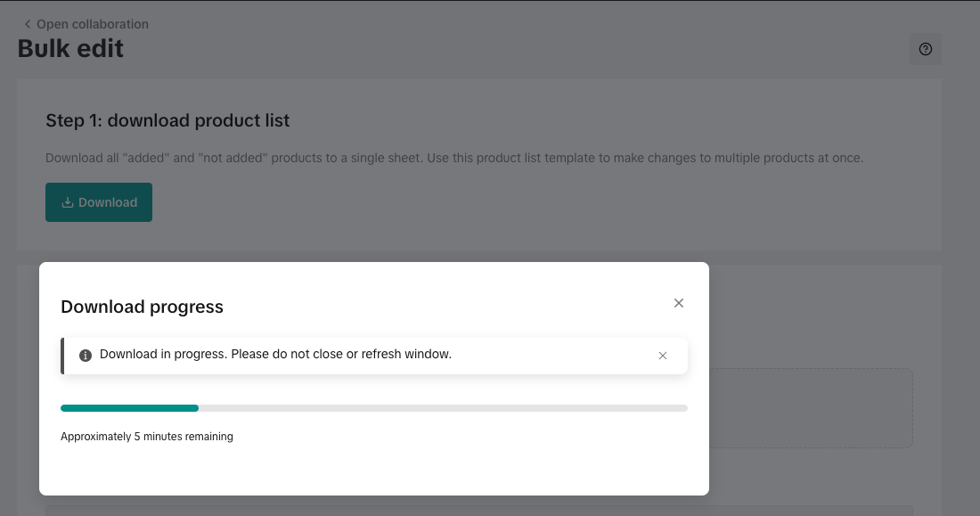Click the dark left edge of the alert banner
The width and height of the screenshot is (980, 516).
pos(62,355)
